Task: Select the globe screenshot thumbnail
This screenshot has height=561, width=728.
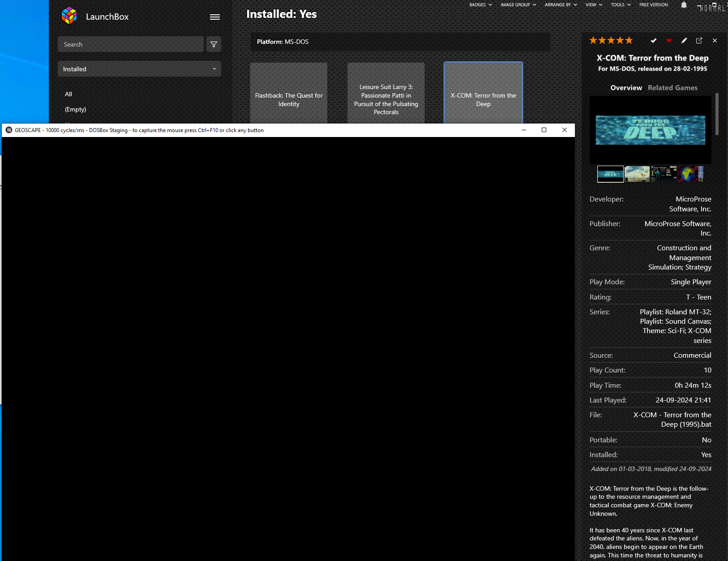Action: [690, 174]
